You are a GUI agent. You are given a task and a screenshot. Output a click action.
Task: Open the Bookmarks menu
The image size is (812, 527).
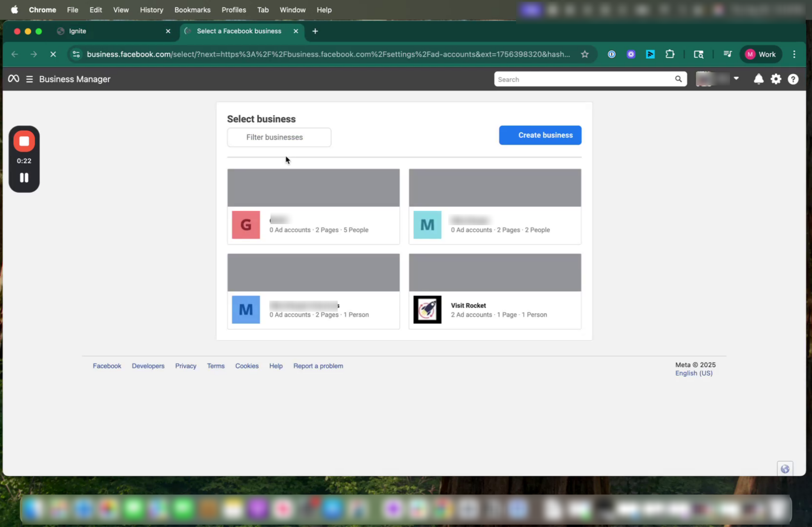pyautogui.click(x=192, y=10)
